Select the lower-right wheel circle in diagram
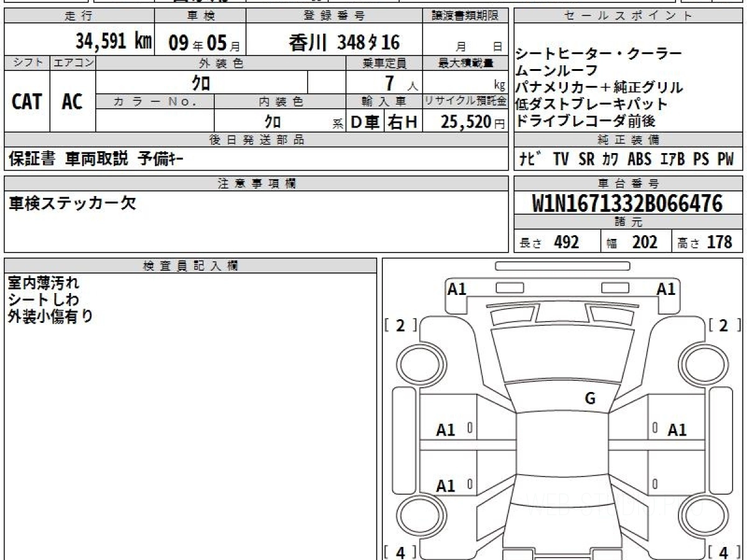The height and width of the screenshot is (560, 747). click(700, 517)
